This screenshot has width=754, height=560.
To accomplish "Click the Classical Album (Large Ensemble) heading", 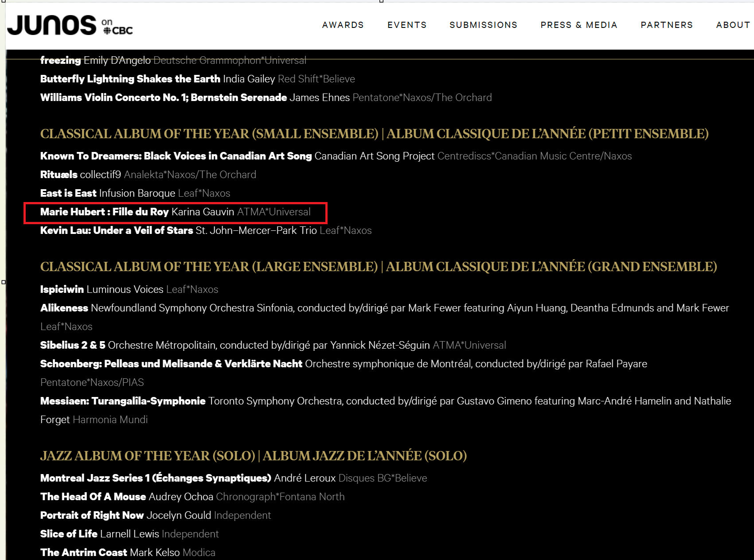I will (x=379, y=267).
